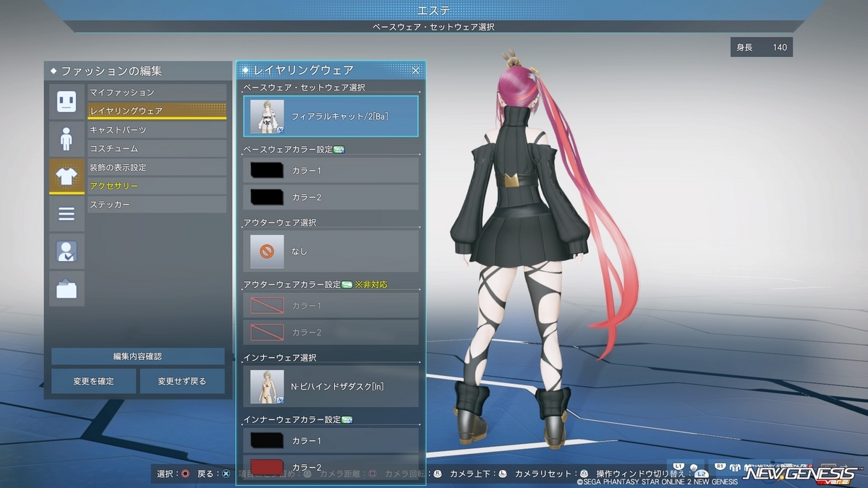Click the なし prohibited outerwear icon
Viewport: 868px width, 488px height.
[267, 251]
